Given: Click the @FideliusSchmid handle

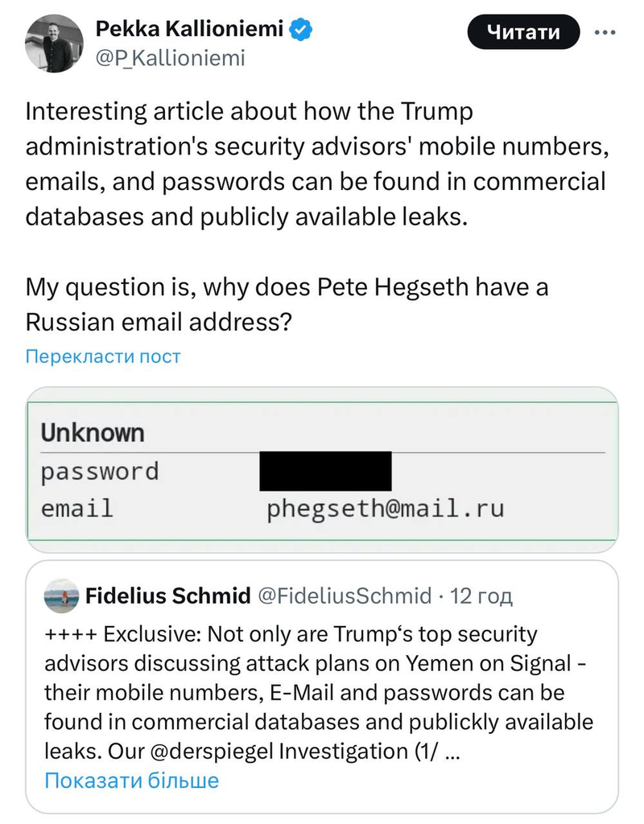Looking at the screenshot, I should (x=344, y=596).
